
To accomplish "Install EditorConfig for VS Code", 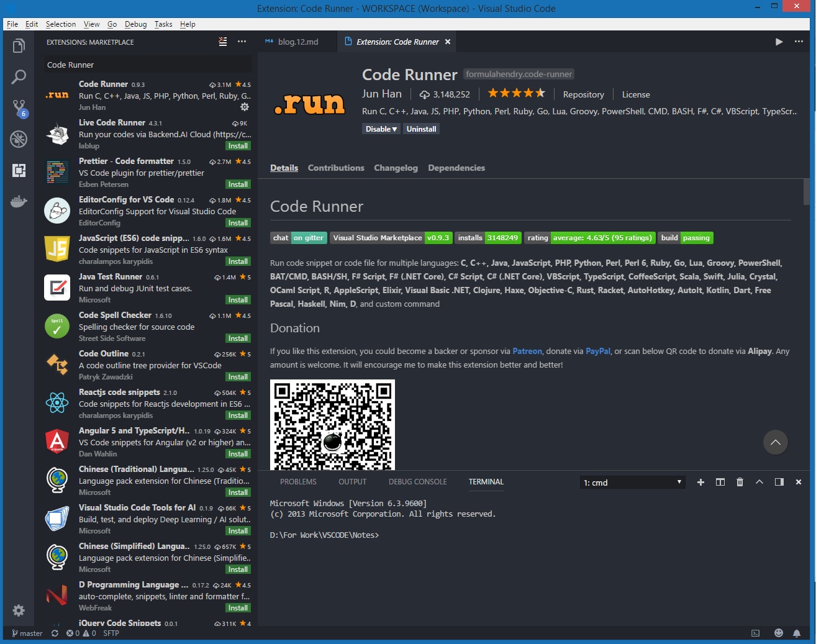I will click(x=238, y=223).
